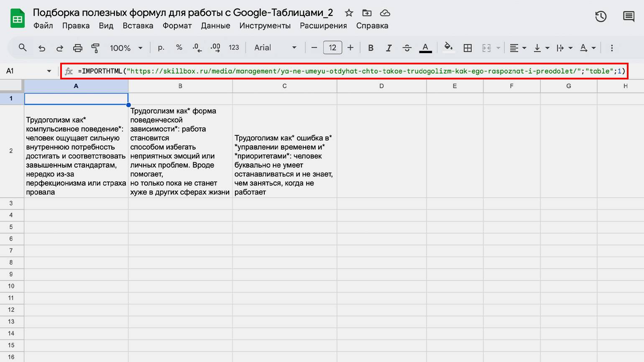
Task: Open horizontal align dropdown
Action: pos(518,48)
